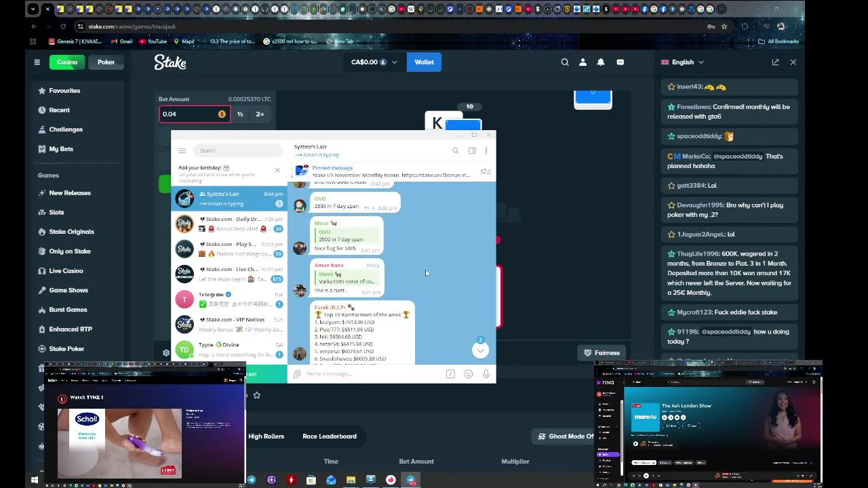Bookmark this page with the star

click(x=724, y=26)
